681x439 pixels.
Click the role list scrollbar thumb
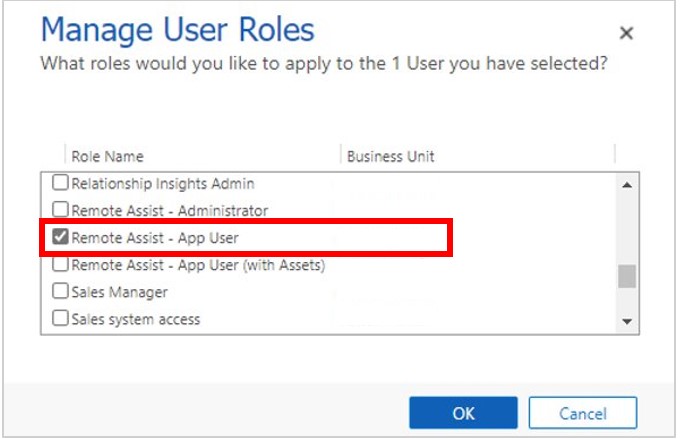tap(627, 276)
